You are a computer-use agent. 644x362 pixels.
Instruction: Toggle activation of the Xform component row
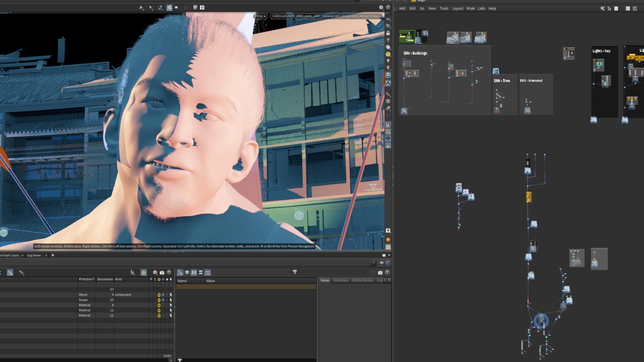click(x=159, y=295)
